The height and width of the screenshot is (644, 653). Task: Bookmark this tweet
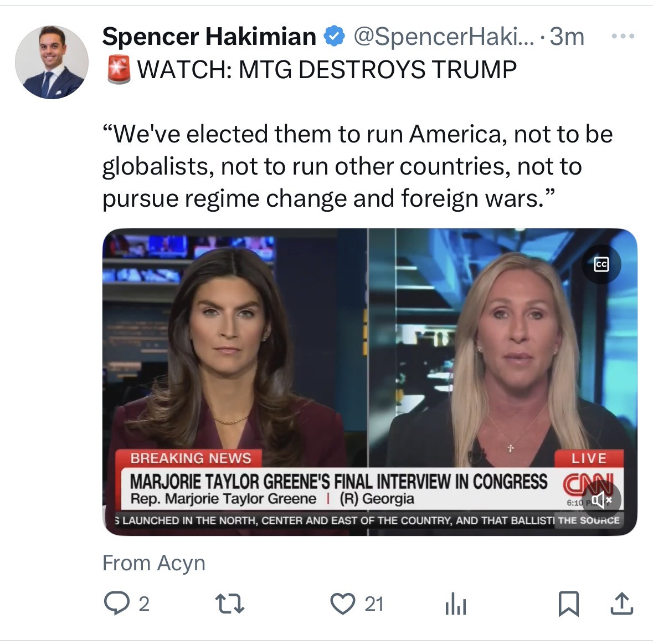[x=568, y=604]
